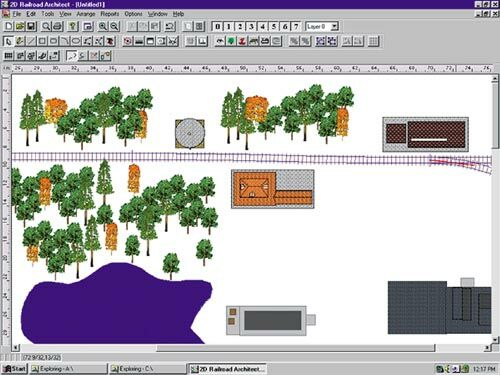Open the Arrange menu
This screenshot has width=500, height=375.
[x=86, y=14]
